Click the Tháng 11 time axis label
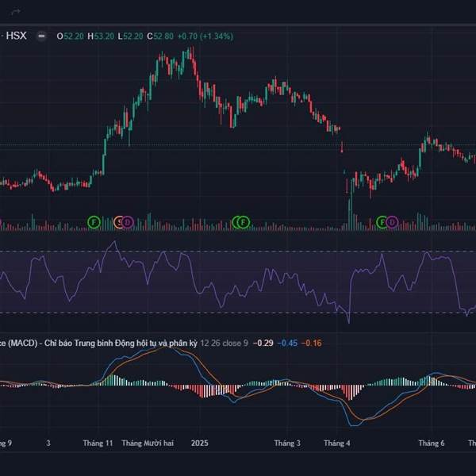 (x=98, y=443)
